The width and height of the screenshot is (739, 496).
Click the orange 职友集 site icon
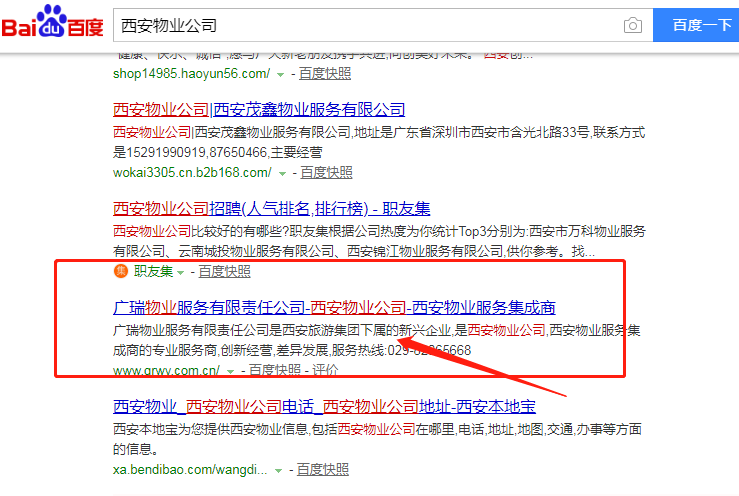pyautogui.click(x=121, y=271)
